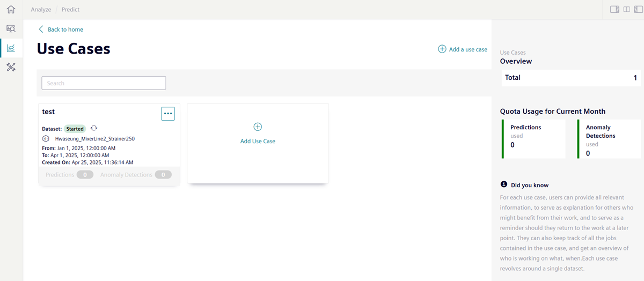
Task: Open the three-dot menu on test card
Action: point(168,114)
